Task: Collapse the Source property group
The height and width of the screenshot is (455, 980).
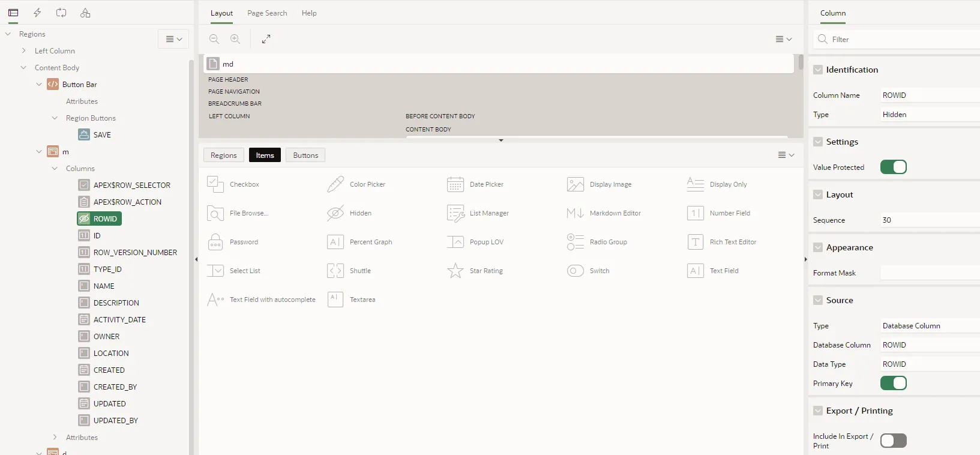Action: [818, 300]
